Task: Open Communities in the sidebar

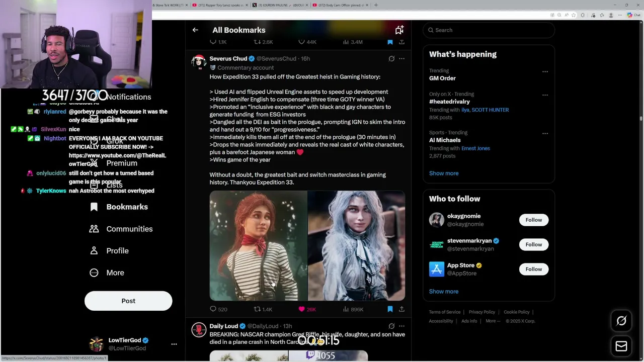Action: tap(121, 229)
